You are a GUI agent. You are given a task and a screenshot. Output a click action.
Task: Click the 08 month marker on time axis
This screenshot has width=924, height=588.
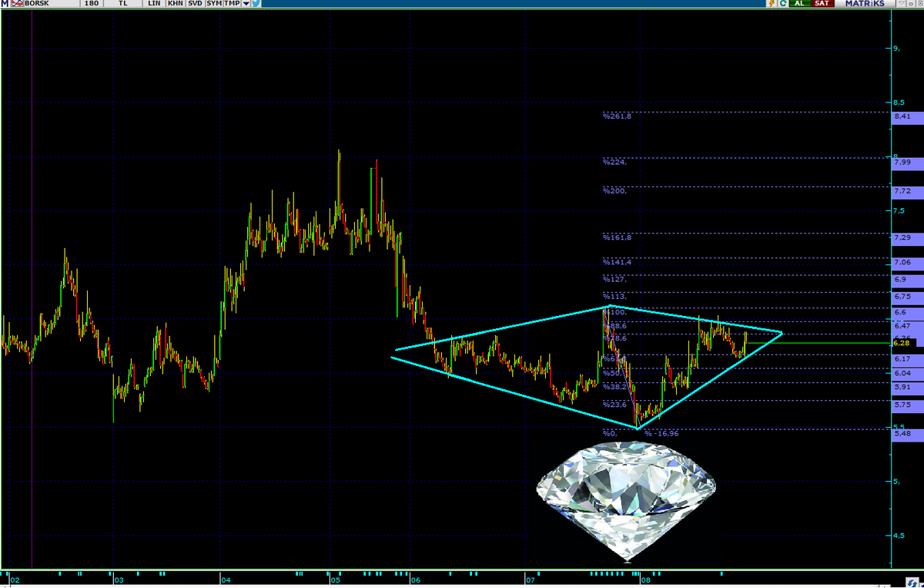click(644, 580)
